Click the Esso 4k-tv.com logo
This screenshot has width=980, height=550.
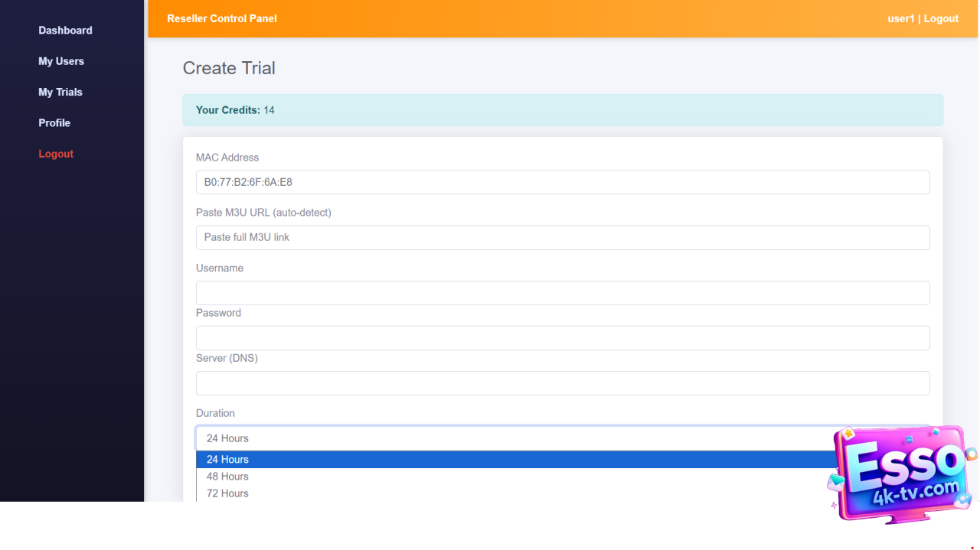coord(902,475)
